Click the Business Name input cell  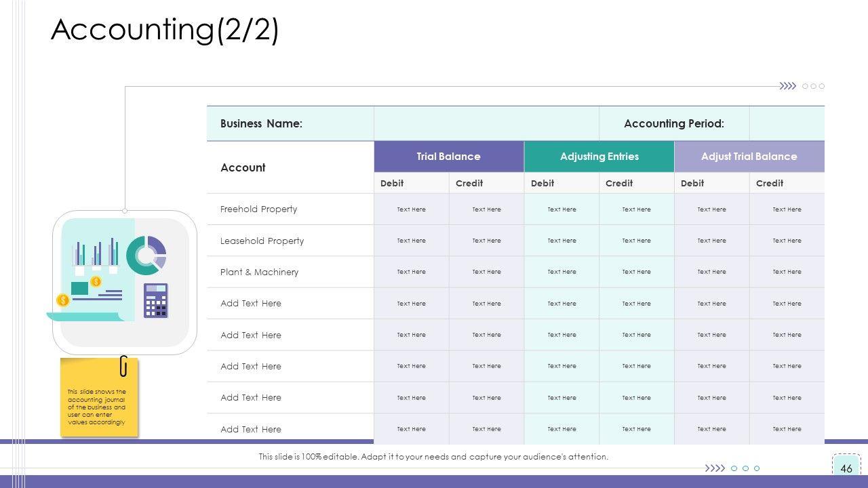486,123
